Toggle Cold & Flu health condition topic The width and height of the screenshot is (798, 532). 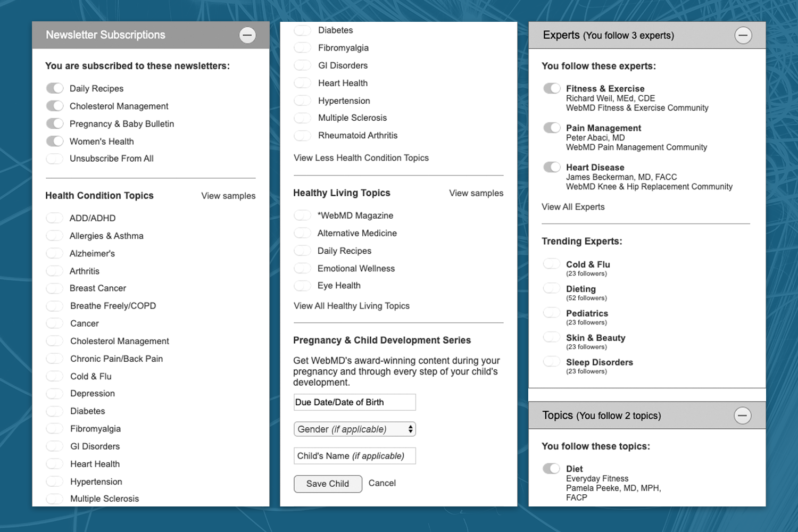pyautogui.click(x=55, y=376)
